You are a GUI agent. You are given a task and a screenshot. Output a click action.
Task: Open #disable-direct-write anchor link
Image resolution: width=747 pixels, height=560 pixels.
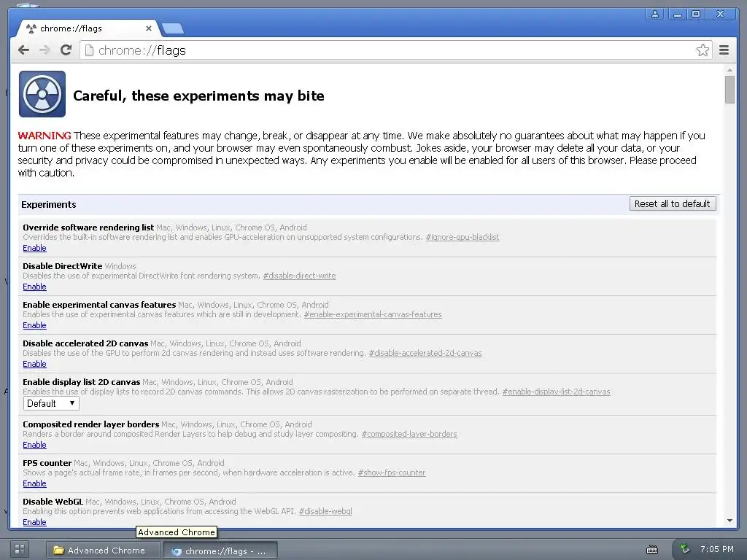click(299, 276)
